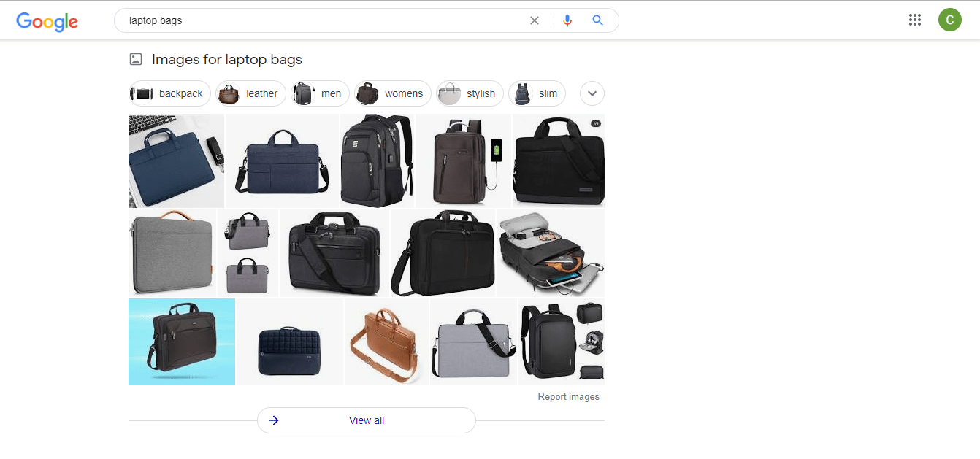Open the black backpack with accessories collage image
The image size is (980, 459).
pyautogui.click(x=562, y=342)
